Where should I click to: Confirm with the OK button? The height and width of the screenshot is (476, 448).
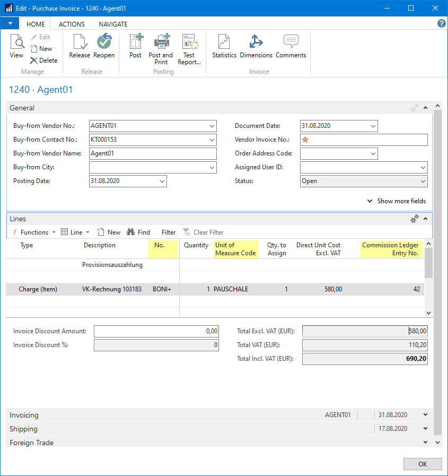[423, 464]
